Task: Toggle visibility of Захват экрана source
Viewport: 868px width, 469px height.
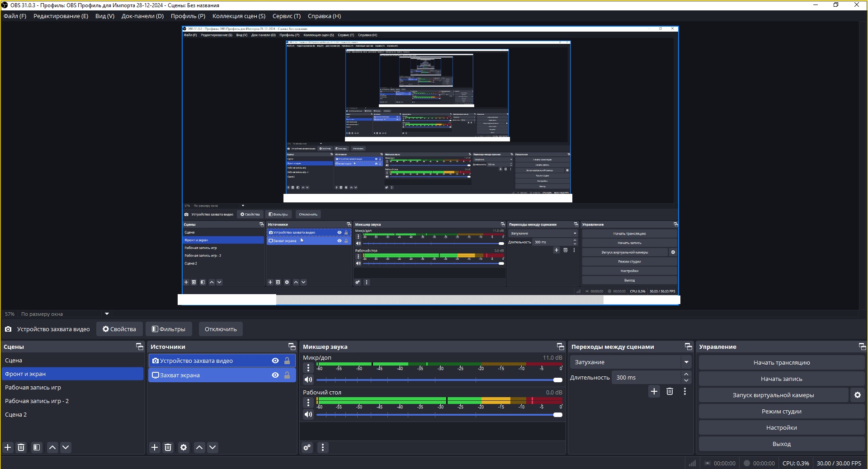Action: (x=275, y=375)
